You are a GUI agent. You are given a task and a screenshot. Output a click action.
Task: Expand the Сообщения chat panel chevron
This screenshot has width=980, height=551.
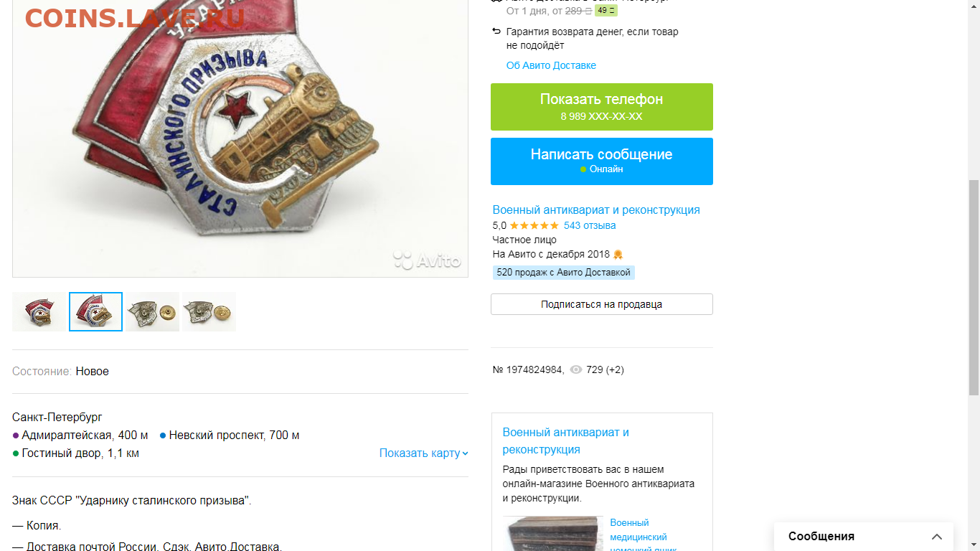point(937,537)
